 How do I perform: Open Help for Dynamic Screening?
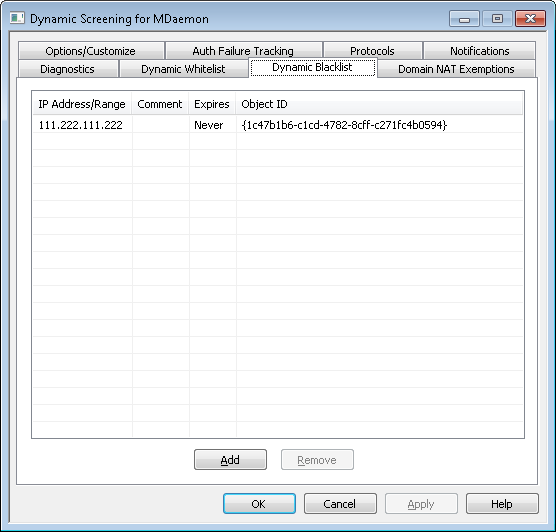pos(502,504)
